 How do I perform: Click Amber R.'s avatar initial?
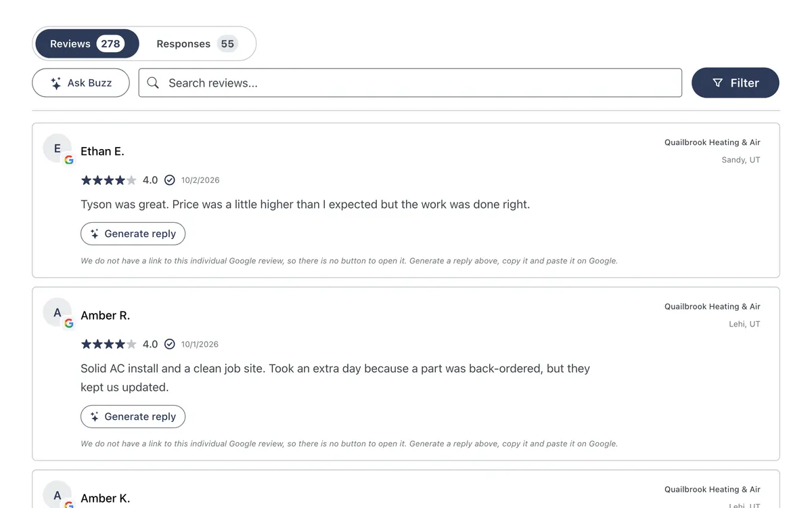tap(58, 312)
